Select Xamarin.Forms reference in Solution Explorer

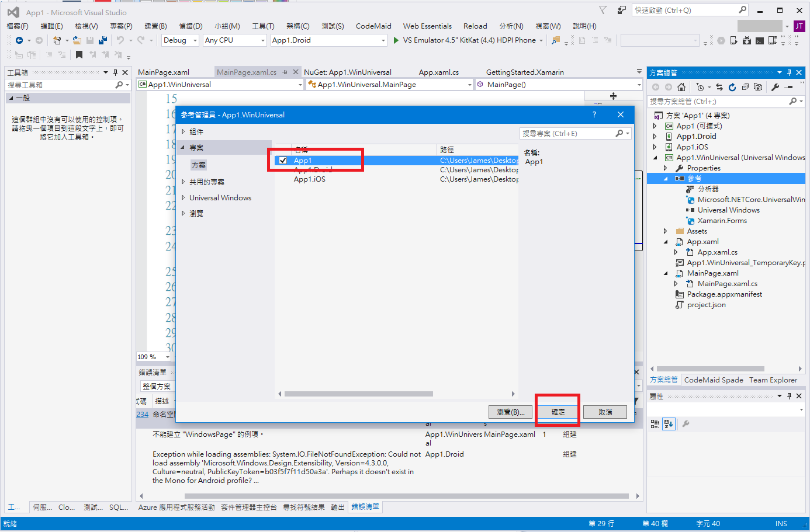click(x=722, y=221)
